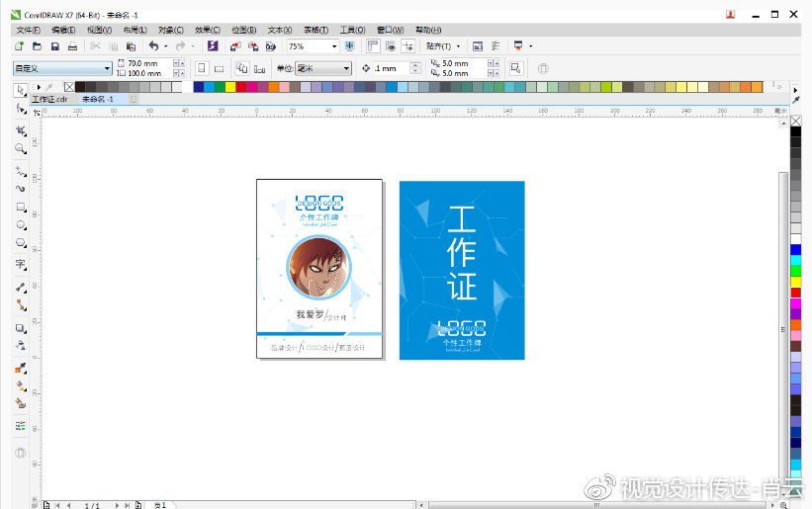The image size is (812, 509).
Task: Click the Open file icon
Action: pos(37,46)
